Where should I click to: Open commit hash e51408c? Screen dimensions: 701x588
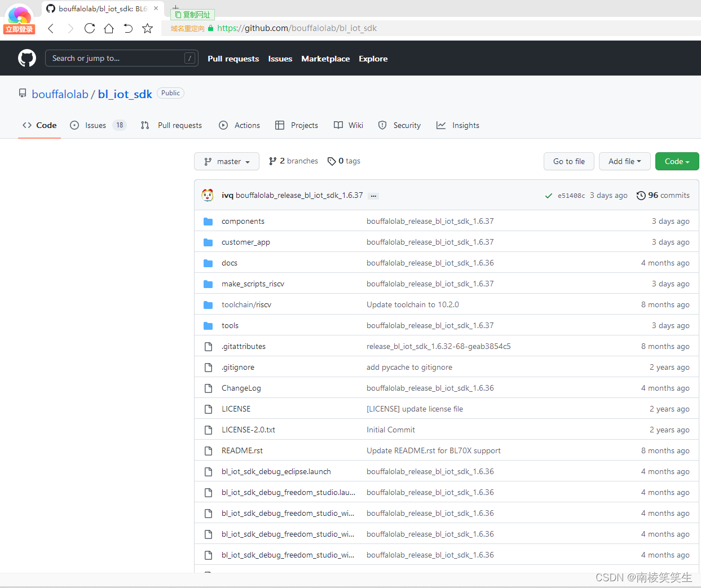click(571, 196)
